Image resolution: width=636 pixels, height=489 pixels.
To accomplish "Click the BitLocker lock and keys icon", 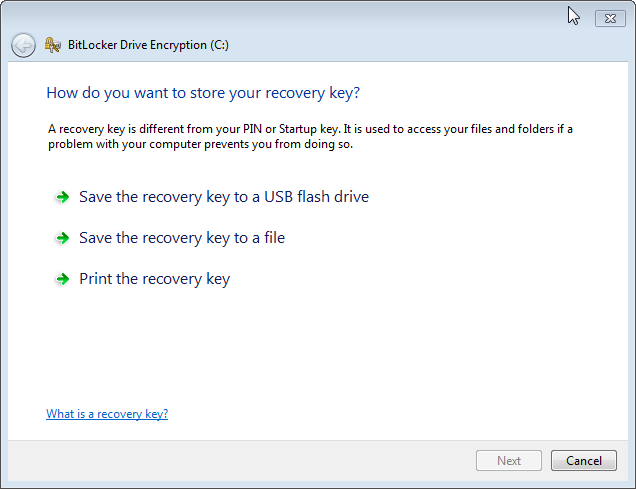I will click(53, 45).
